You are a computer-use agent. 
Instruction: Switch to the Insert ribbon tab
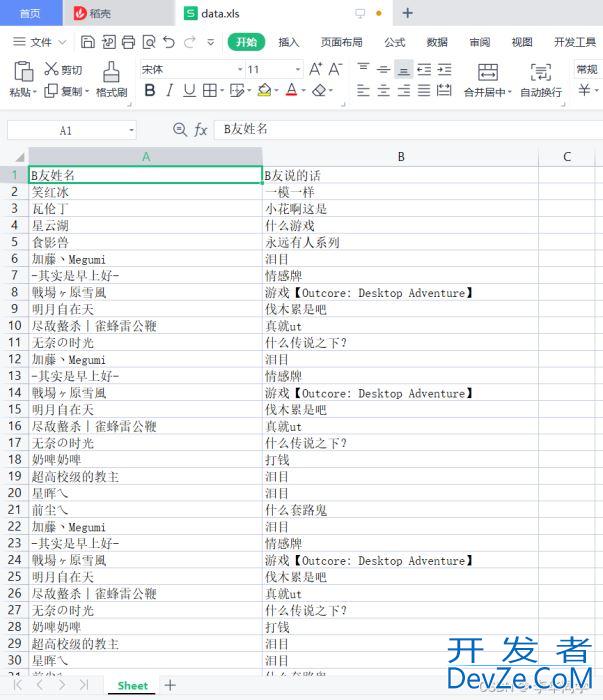click(289, 42)
